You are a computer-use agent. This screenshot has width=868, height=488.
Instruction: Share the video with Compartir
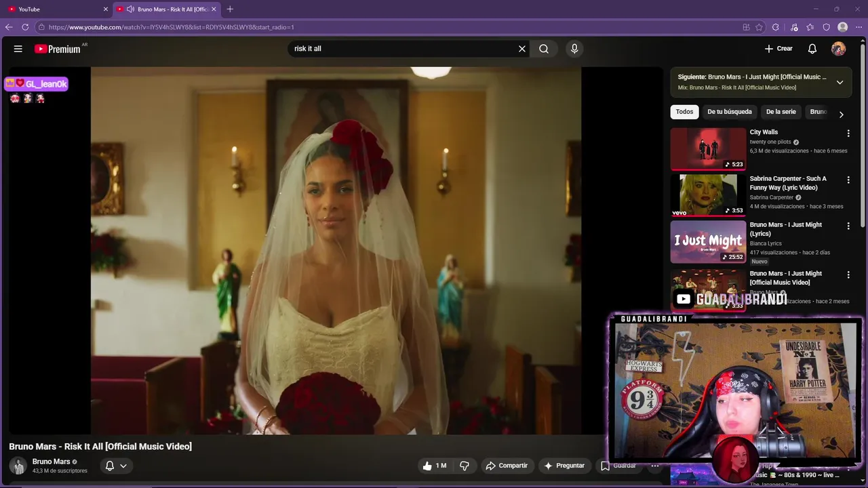pyautogui.click(x=507, y=466)
